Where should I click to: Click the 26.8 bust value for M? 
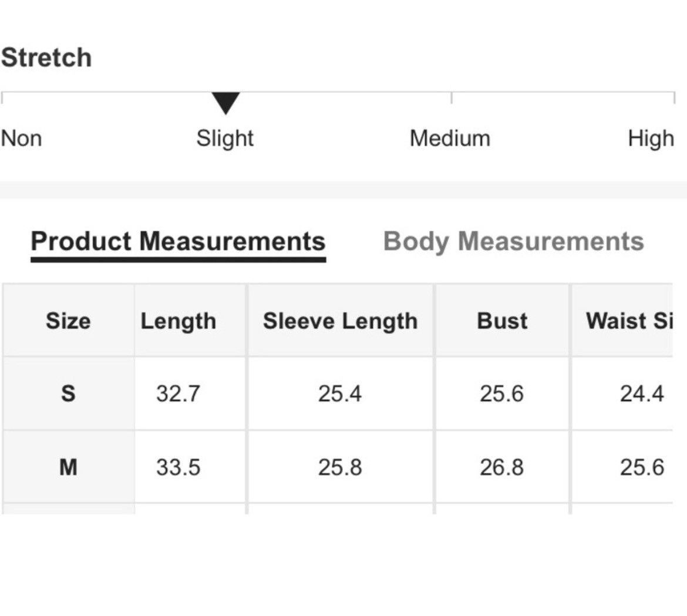pos(501,467)
